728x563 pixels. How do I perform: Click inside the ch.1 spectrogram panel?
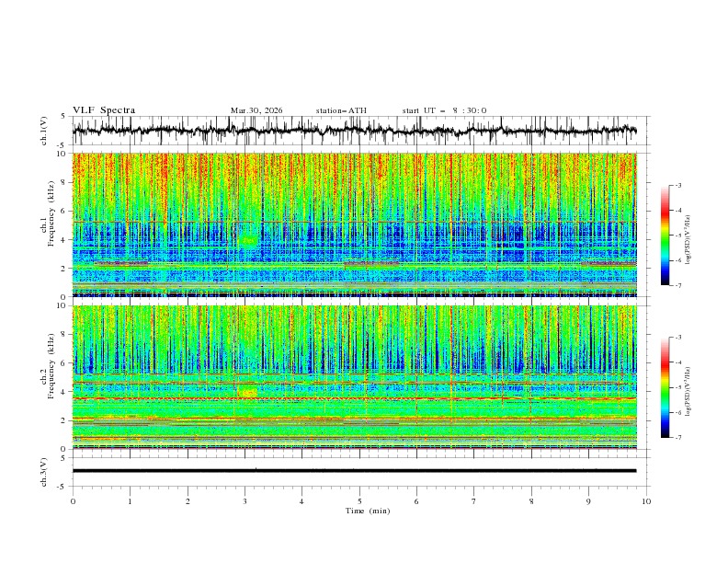354,224
